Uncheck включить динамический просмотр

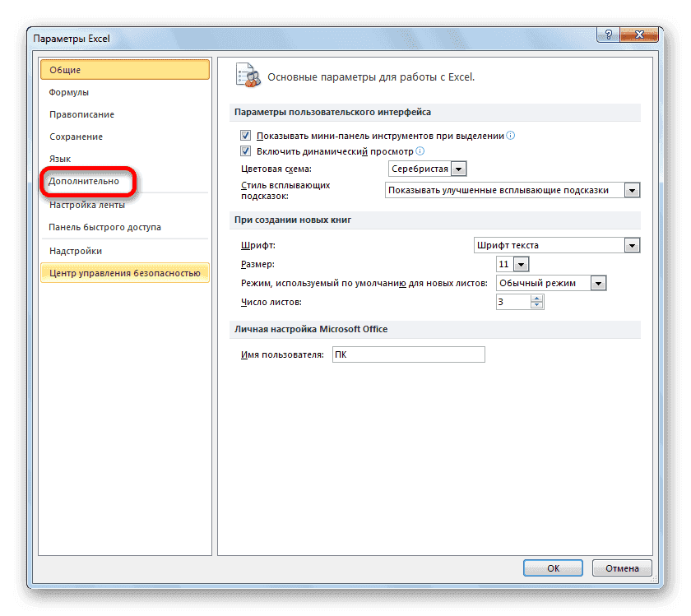tap(245, 151)
